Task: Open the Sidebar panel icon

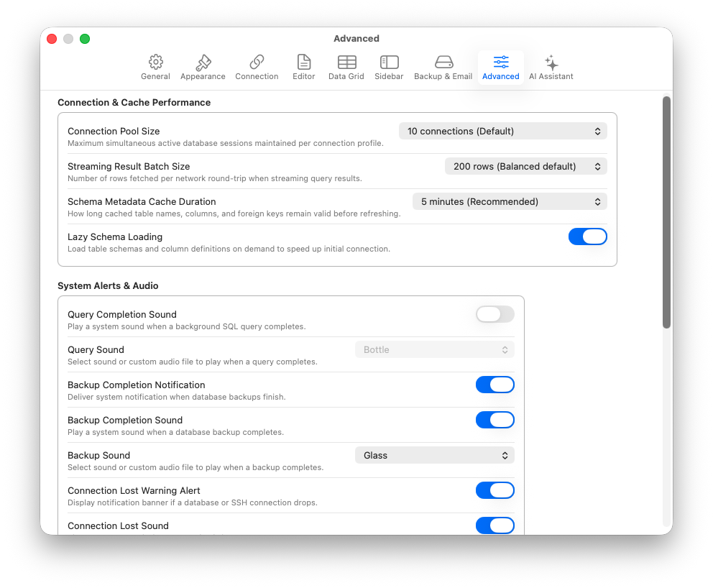Action: point(390,62)
